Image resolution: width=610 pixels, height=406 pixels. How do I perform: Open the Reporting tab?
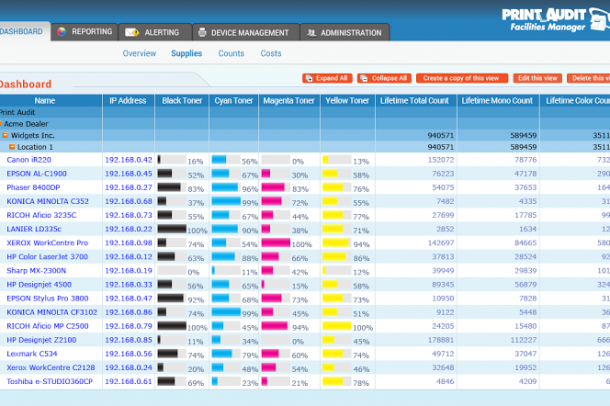click(x=84, y=32)
